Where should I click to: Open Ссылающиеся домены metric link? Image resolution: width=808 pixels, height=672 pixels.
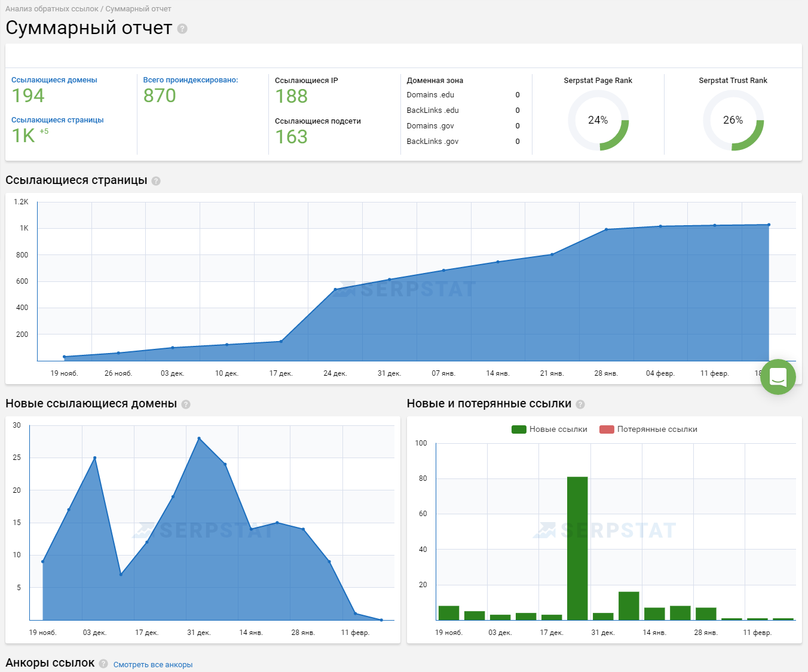pyautogui.click(x=54, y=80)
